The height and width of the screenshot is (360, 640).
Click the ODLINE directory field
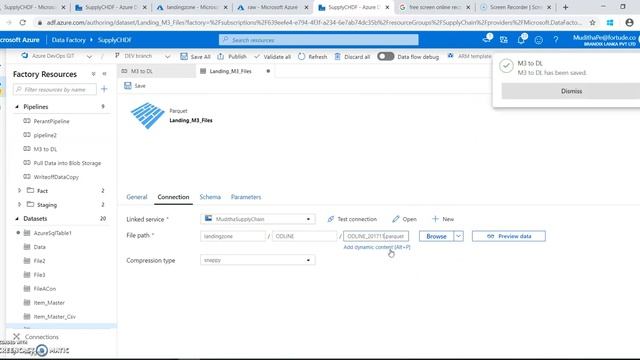pos(304,236)
